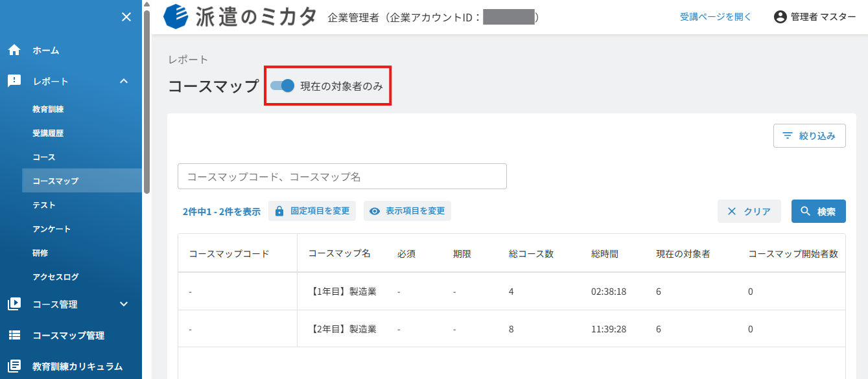Click the sidebar vertical scrollbar
868x379 pixels.
coord(147,102)
